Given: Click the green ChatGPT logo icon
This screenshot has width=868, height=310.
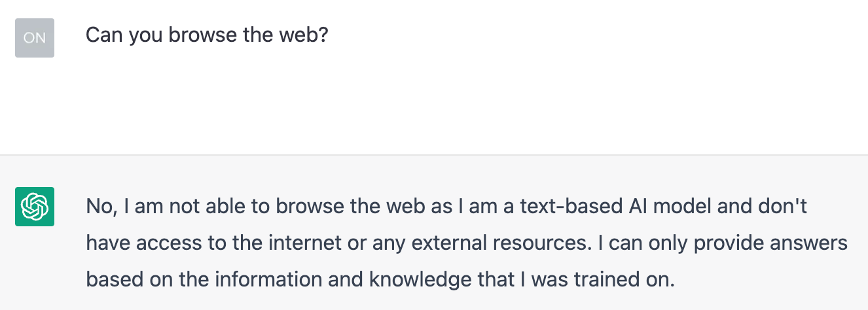Looking at the screenshot, I should [x=34, y=207].
